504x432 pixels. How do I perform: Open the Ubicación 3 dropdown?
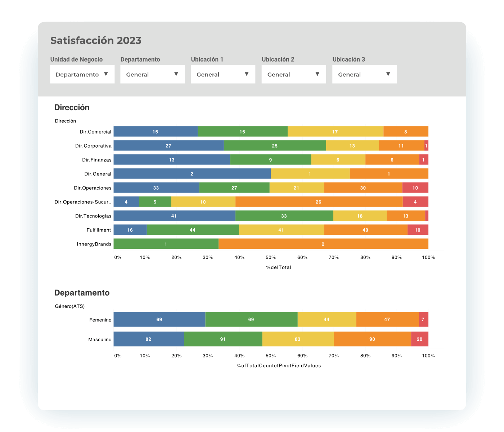364,74
